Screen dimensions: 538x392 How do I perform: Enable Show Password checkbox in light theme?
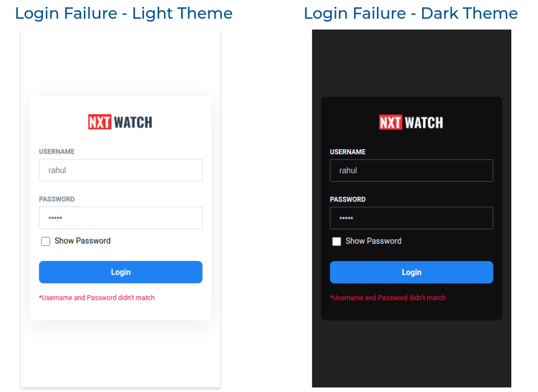[45, 241]
